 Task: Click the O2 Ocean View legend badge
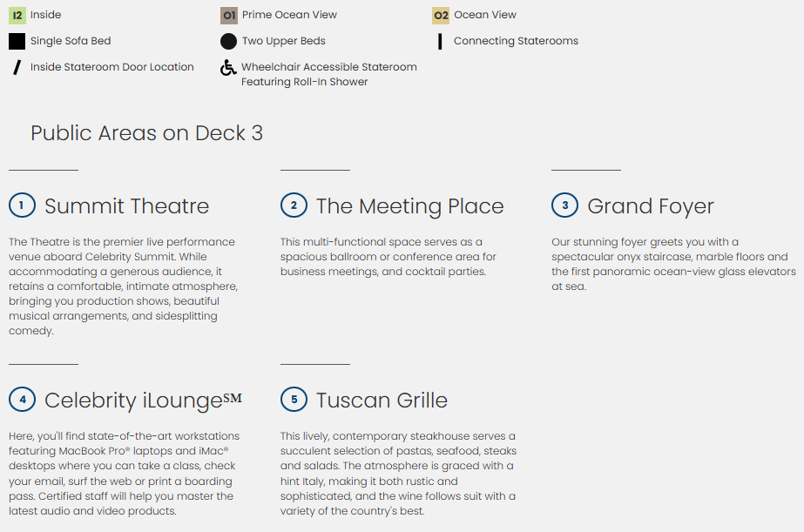[x=441, y=15]
